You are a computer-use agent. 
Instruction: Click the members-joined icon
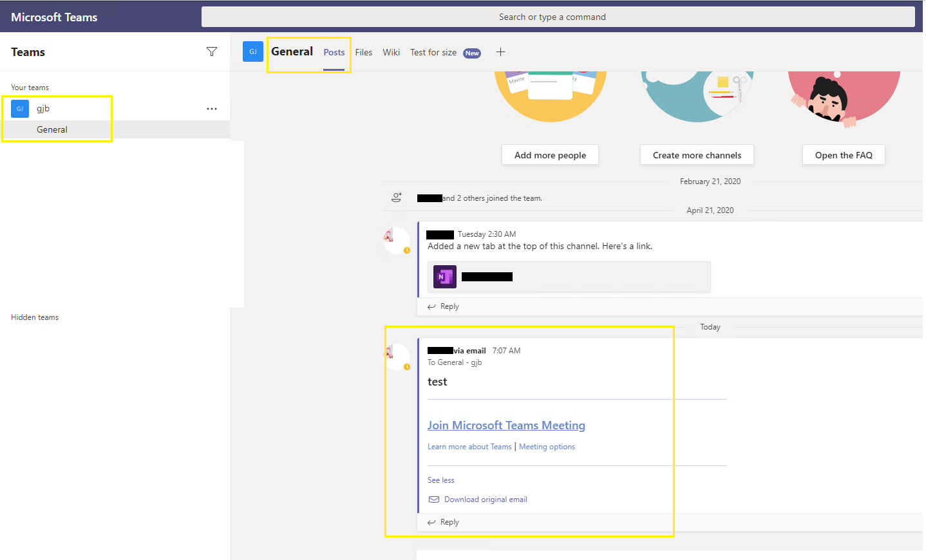click(397, 198)
